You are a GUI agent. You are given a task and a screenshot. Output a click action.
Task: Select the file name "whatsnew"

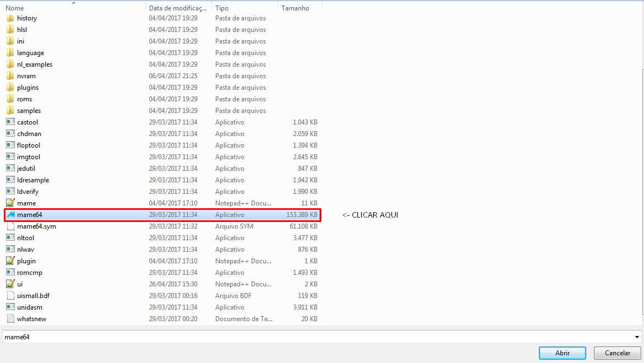[31, 318]
